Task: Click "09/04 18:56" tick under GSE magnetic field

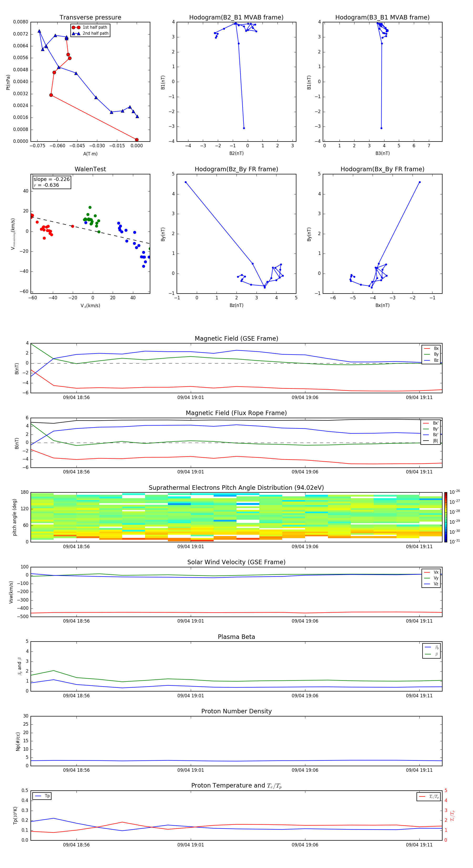Action: [x=76, y=398]
